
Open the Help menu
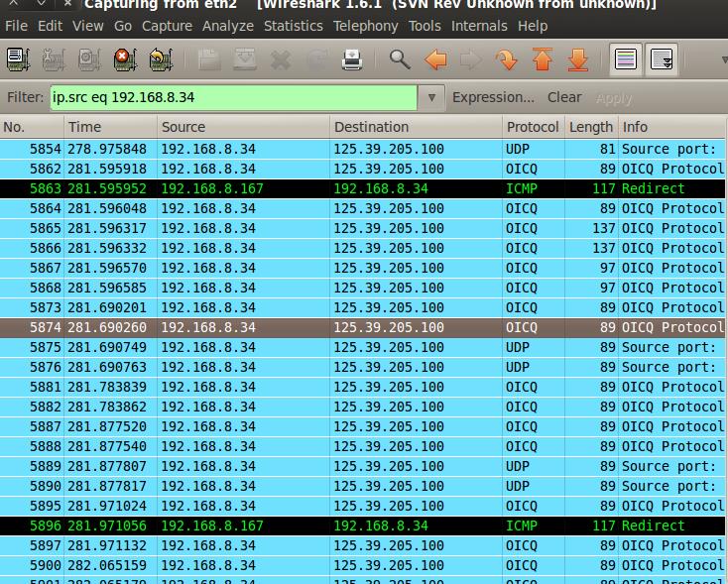(533, 26)
